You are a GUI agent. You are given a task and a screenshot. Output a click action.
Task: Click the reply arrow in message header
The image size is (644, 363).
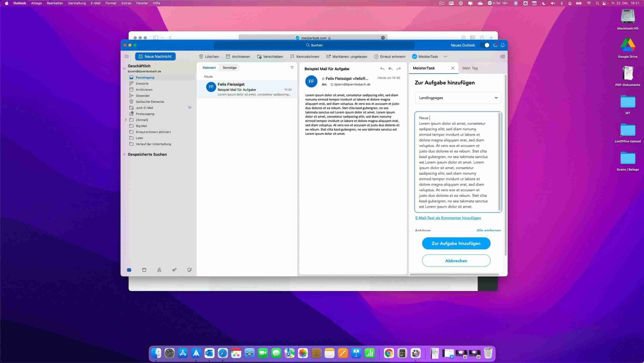pos(382,69)
